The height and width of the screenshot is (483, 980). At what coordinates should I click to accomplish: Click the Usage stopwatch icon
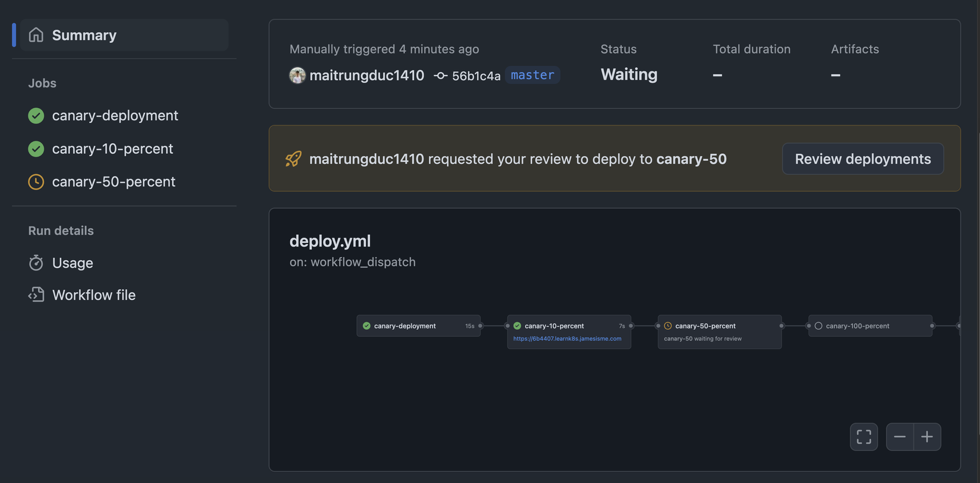pyautogui.click(x=36, y=263)
